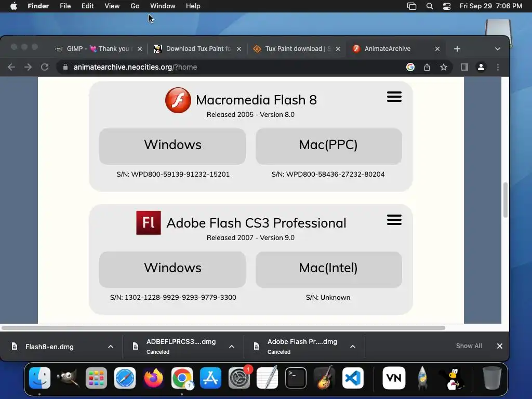Open the Adobe Flash CS3 hamburger menu
Screen dimensions: 532x399
click(x=394, y=220)
